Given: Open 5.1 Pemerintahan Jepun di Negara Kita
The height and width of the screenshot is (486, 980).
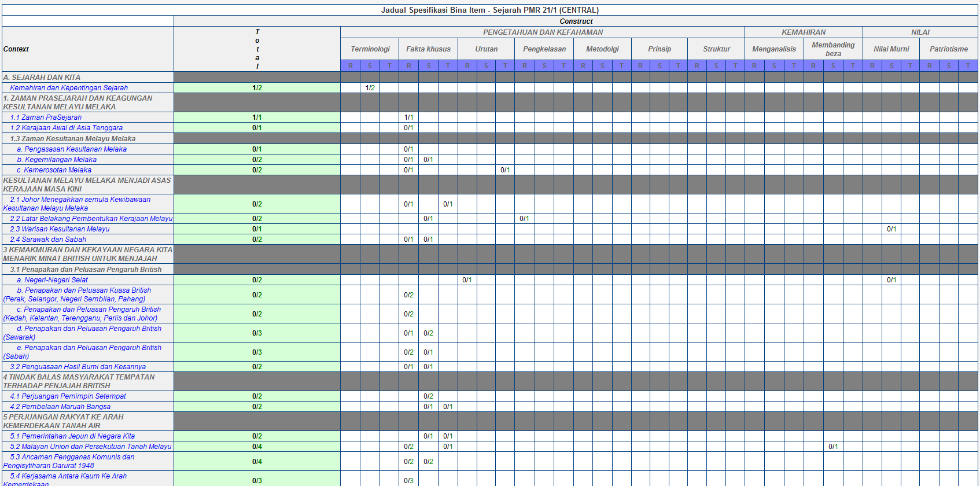Looking at the screenshot, I should click(x=72, y=436).
